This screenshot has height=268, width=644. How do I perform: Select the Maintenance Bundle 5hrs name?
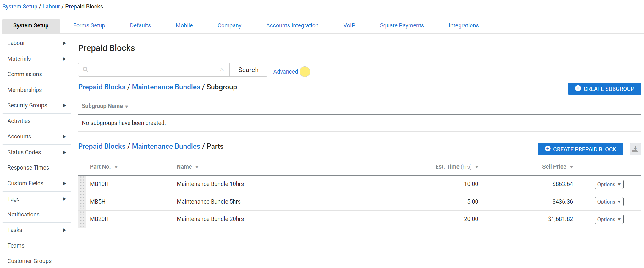tap(209, 202)
